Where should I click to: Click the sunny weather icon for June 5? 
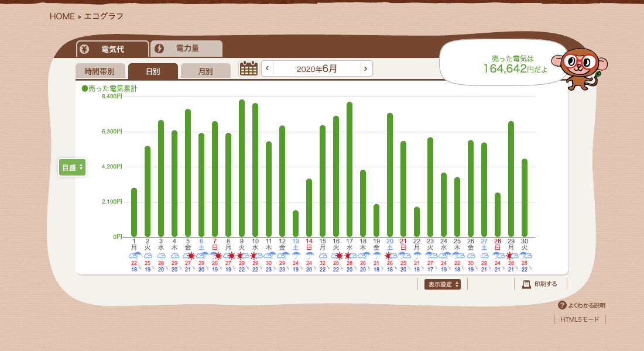point(190,256)
